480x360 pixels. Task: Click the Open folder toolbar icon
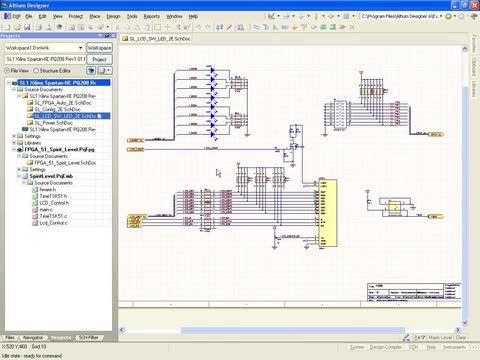[x=17, y=27]
